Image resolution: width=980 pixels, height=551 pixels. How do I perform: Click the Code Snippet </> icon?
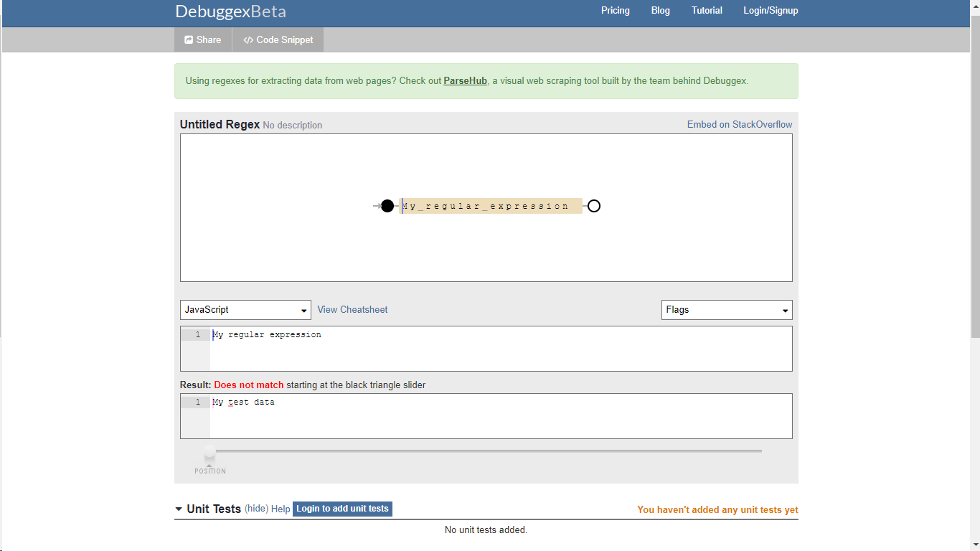tap(248, 39)
